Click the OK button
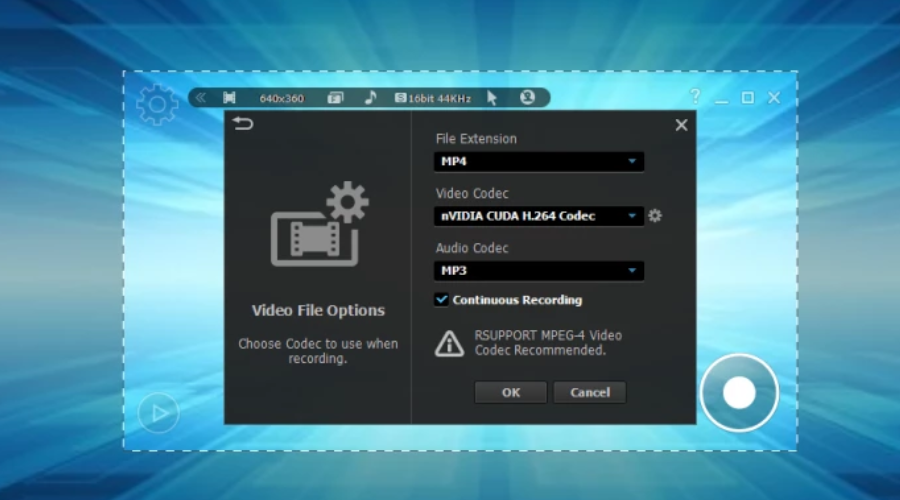This screenshot has height=500, width=900. click(x=510, y=393)
